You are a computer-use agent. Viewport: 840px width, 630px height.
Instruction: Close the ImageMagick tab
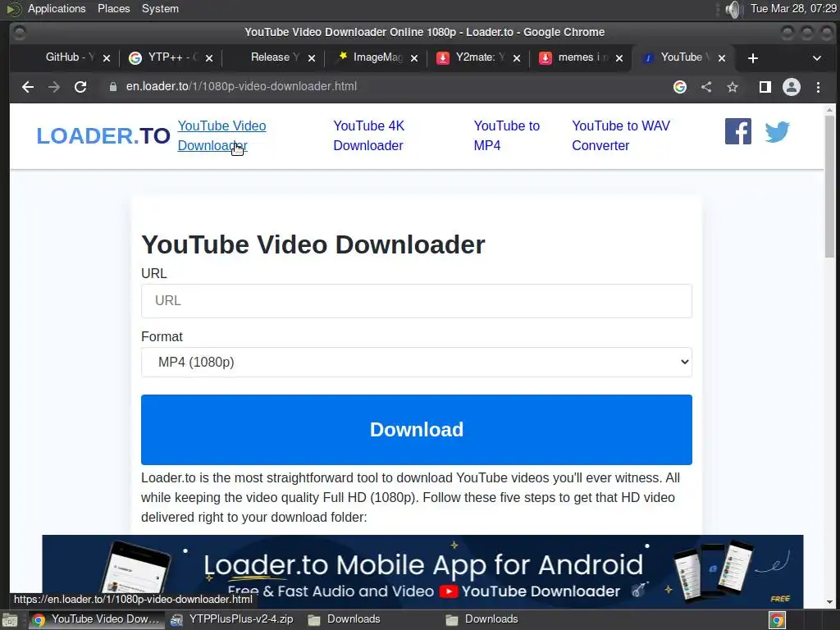(x=414, y=58)
